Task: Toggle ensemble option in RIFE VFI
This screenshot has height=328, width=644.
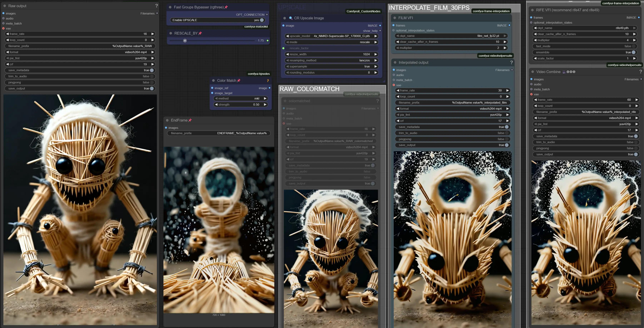Action: (633, 52)
